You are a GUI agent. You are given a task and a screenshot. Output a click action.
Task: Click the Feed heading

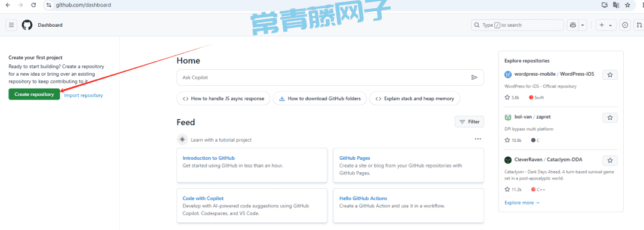click(185, 122)
